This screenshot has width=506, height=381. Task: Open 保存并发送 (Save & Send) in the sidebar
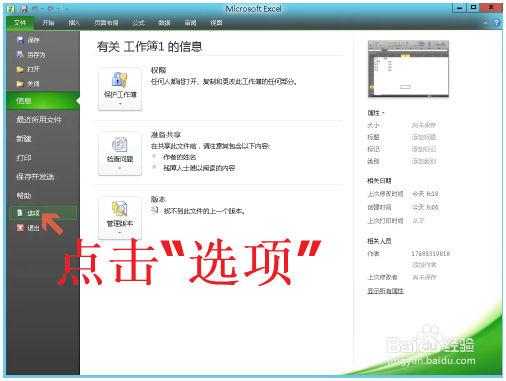35,177
